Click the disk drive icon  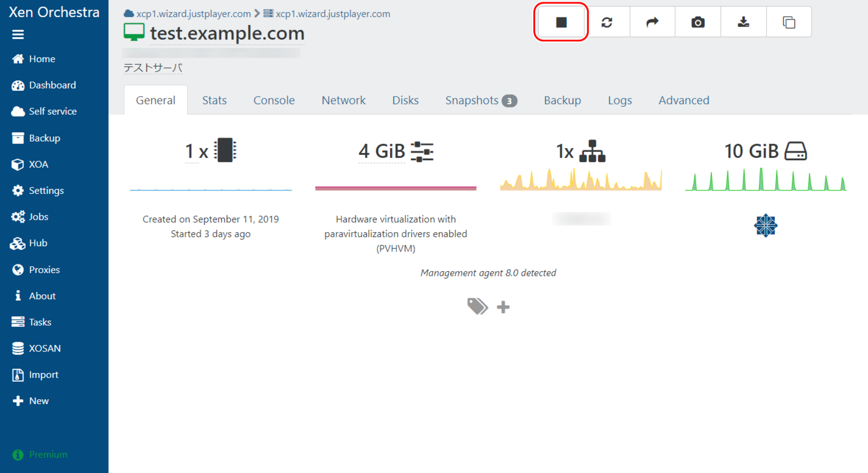(x=796, y=151)
